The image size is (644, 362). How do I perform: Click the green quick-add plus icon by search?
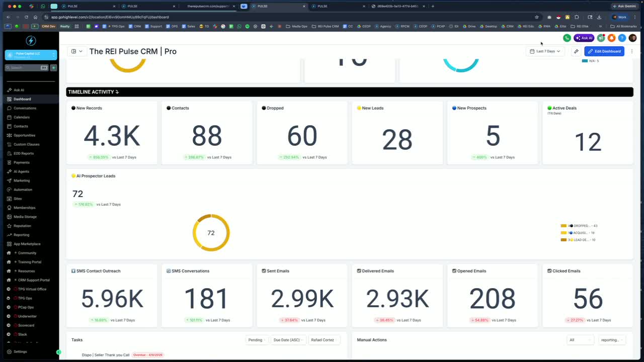[53, 67]
